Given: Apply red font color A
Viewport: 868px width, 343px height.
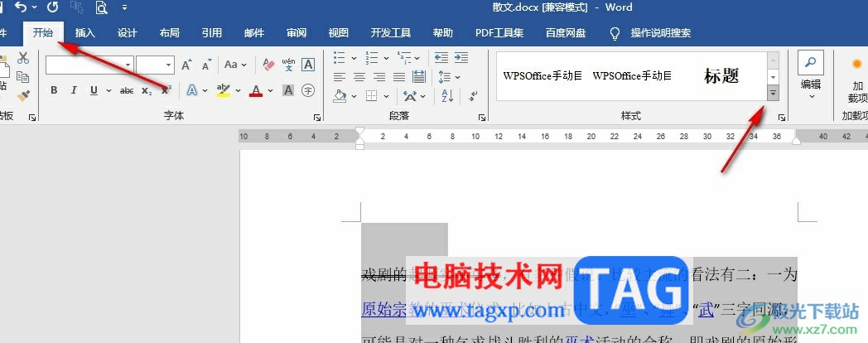Looking at the screenshot, I should [256, 90].
